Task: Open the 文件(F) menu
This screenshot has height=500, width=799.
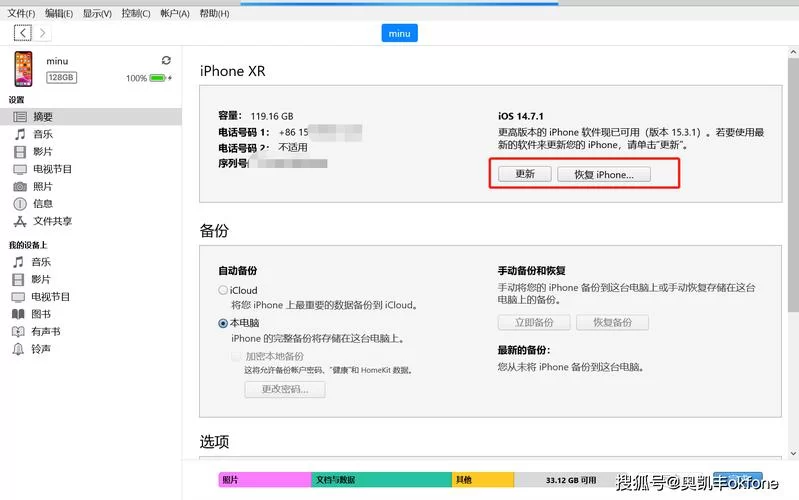Action: pyautogui.click(x=21, y=13)
